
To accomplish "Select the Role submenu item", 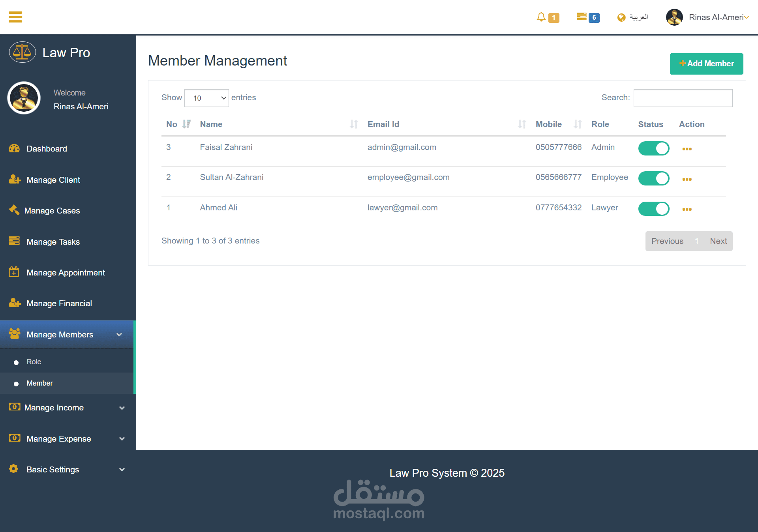I will tap(34, 362).
